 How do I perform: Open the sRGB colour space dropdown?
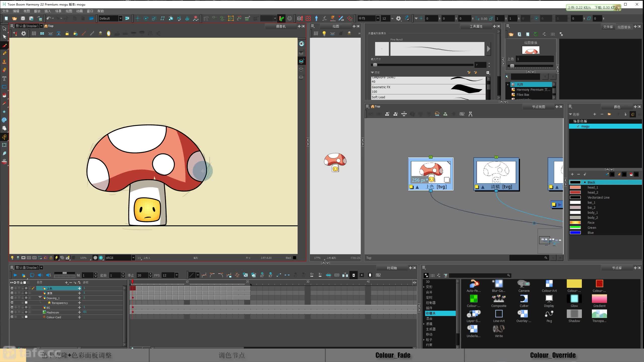[x=133, y=258]
